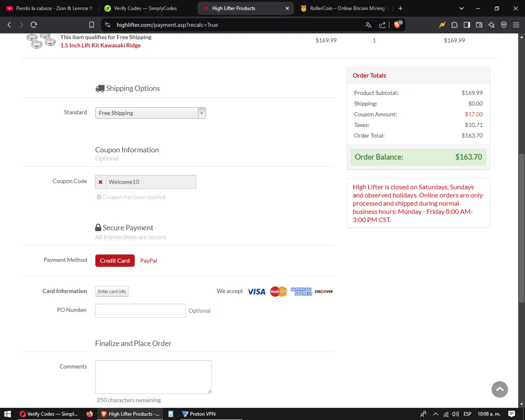
Task: Go back to previous page
Action: (9, 25)
